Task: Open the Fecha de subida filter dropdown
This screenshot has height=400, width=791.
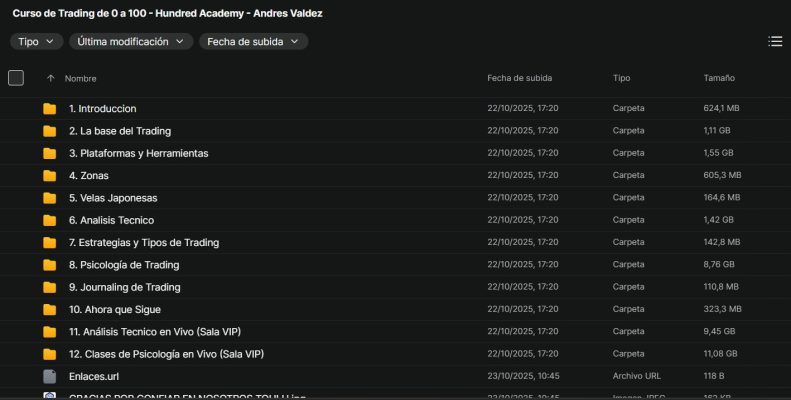Action: pos(254,41)
